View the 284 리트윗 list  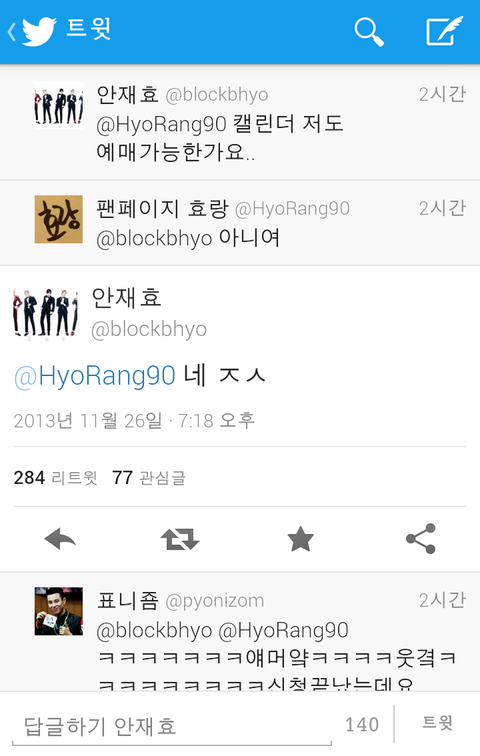tap(55, 478)
